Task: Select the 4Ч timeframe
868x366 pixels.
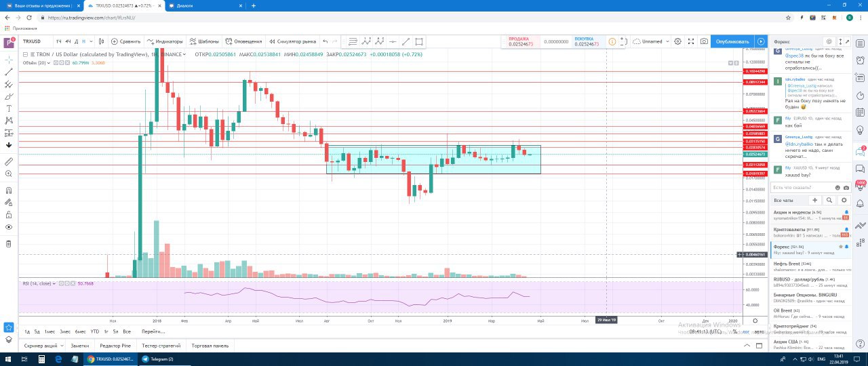Action: 68,41
